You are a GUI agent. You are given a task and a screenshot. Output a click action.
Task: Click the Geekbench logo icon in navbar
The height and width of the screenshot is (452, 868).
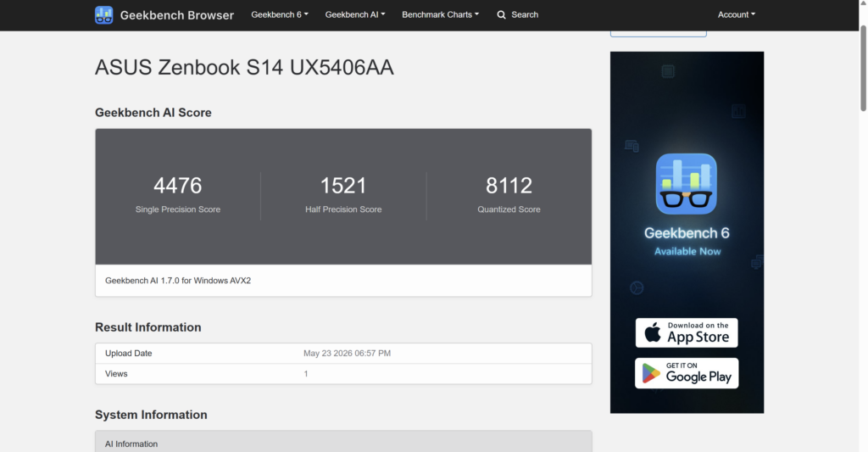point(104,15)
